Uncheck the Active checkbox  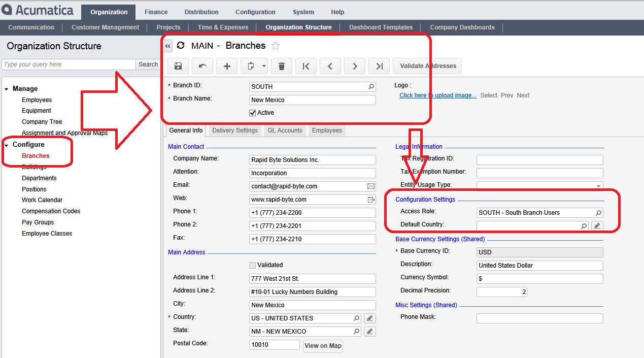click(253, 113)
